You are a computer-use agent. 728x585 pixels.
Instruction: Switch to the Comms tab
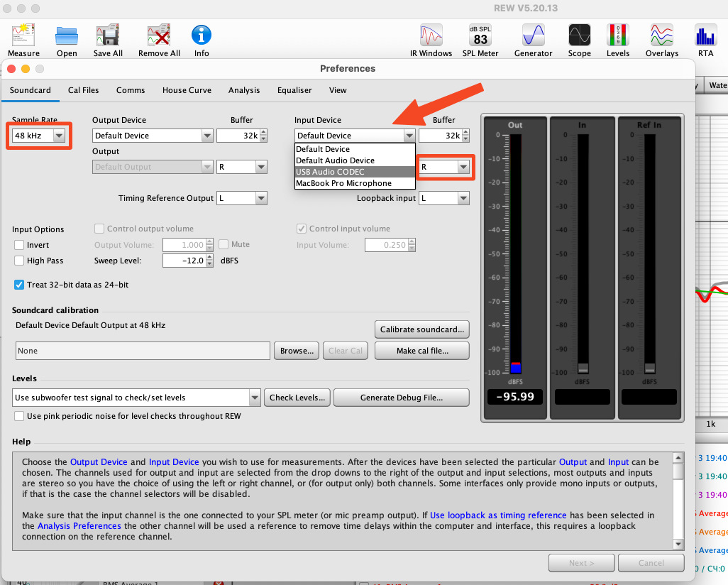(x=131, y=90)
